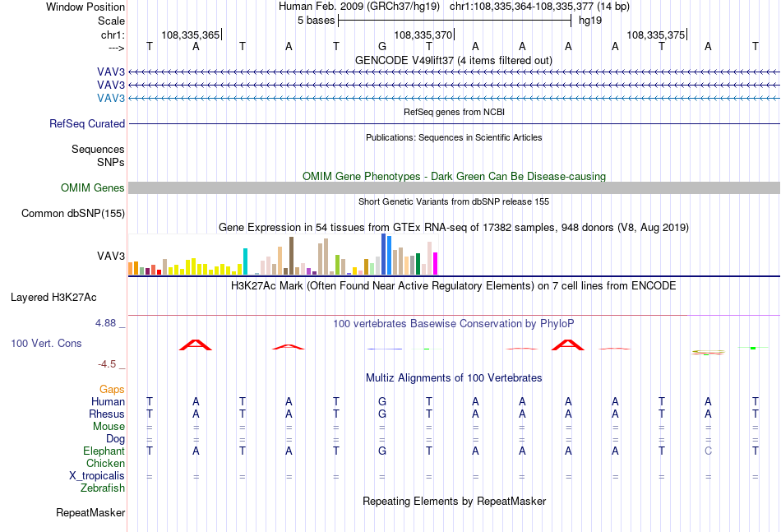
Task: Select the '100 Vert. Cons' track label
Action: (x=46, y=343)
